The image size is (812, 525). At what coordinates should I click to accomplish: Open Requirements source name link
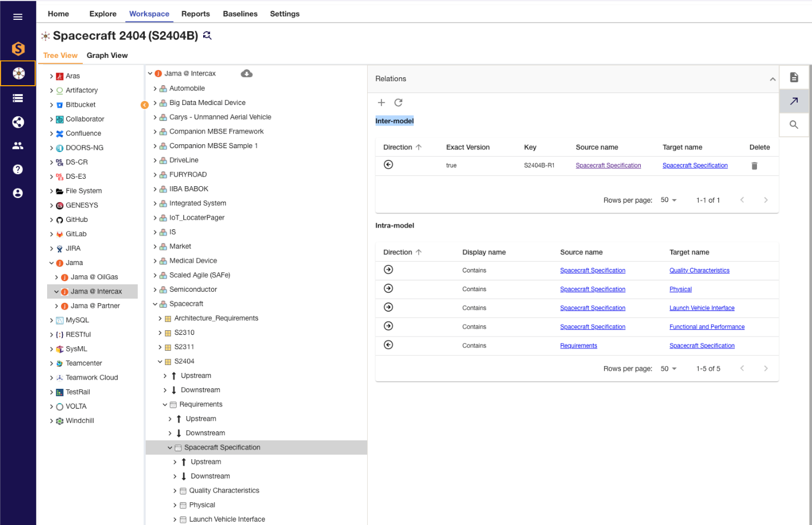[578, 345]
